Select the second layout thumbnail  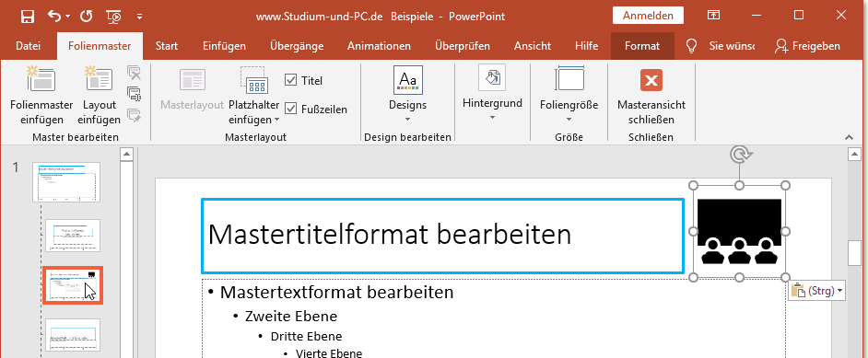(73, 236)
